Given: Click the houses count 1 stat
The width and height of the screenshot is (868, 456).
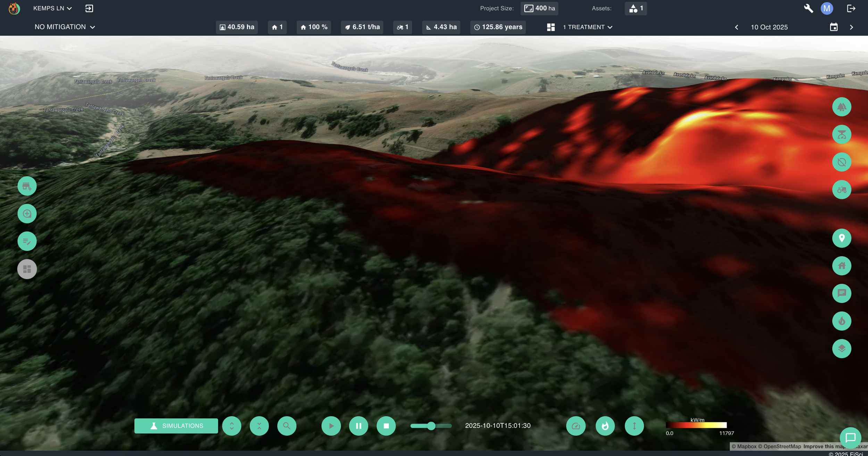Looking at the screenshot, I should pyautogui.click(x=277, y=27).
